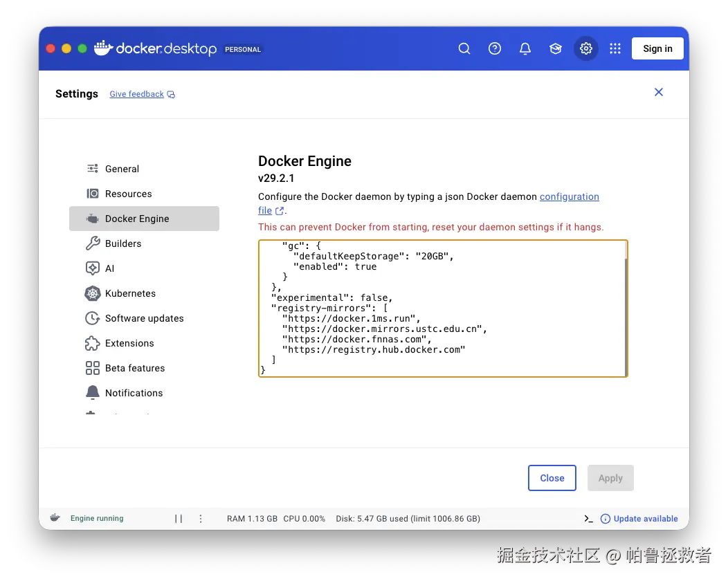Click the Engine running status text
Screen dimensions: 728x581
click(97, 518)
